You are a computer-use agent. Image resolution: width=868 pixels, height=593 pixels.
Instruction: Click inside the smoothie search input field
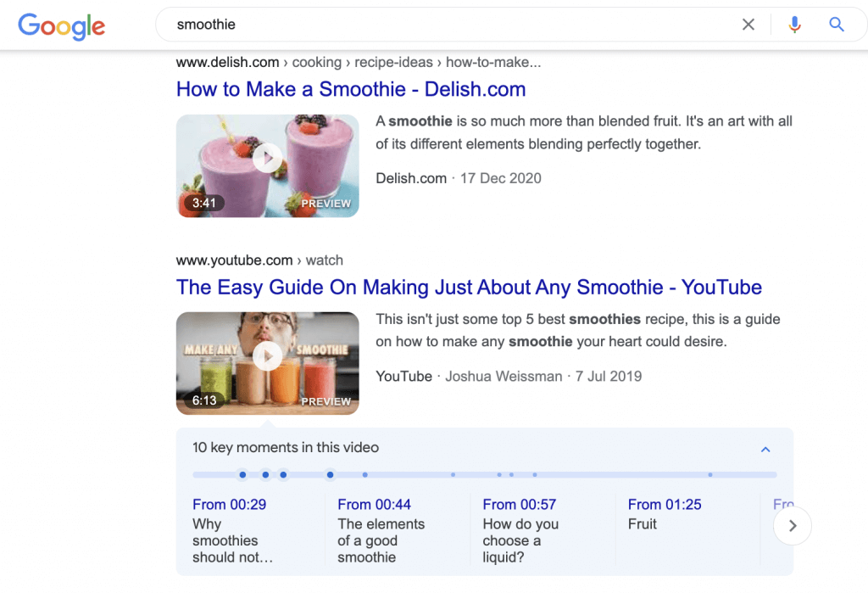[381, 25]
